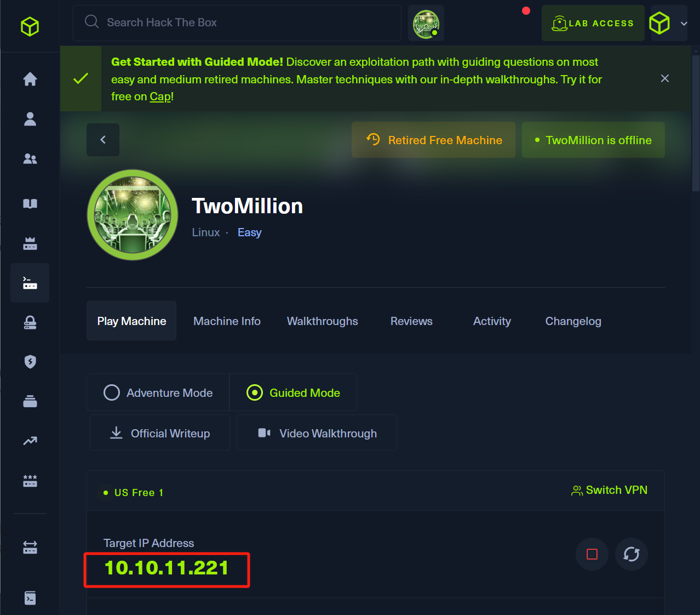This screenshot has height=615, width=700.
Task: Go back with the left chevron button
Action: tap(103, 140)
